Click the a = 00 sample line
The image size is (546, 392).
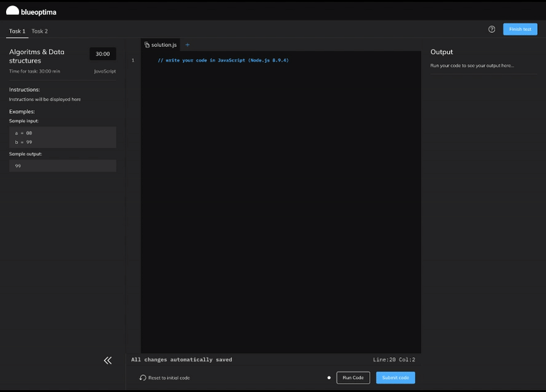pyautogui.click(x=23, y=133)
